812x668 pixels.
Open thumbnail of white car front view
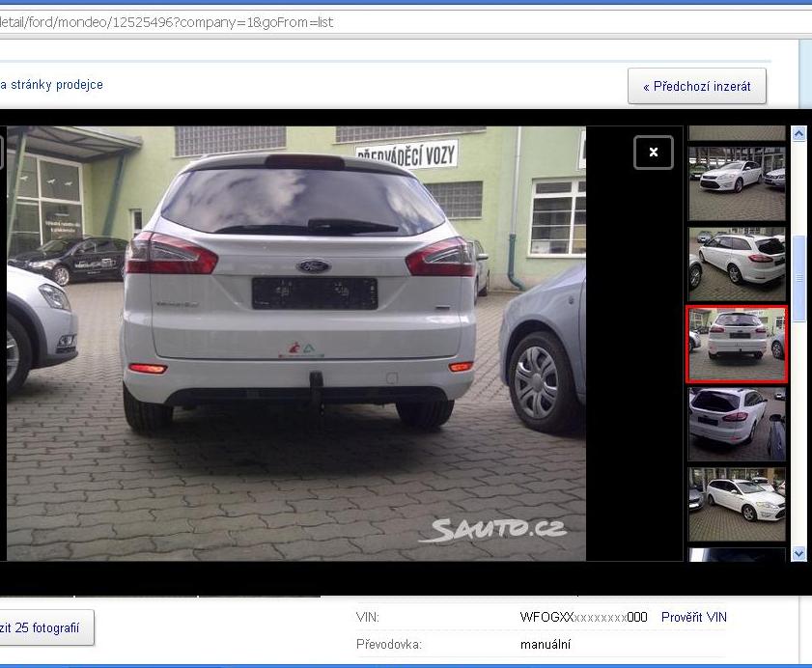(737, 184)
